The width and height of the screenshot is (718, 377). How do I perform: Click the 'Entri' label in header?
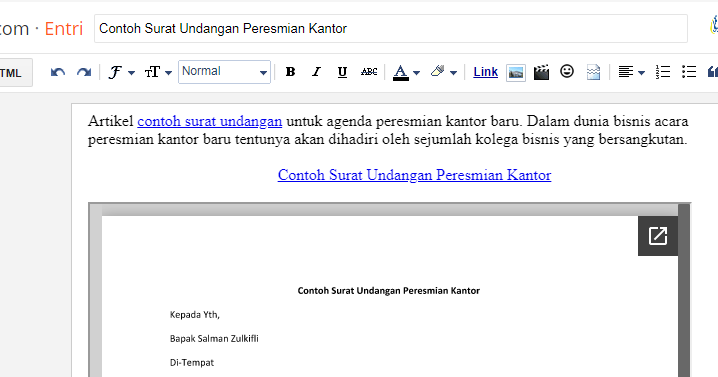[64, 29]
